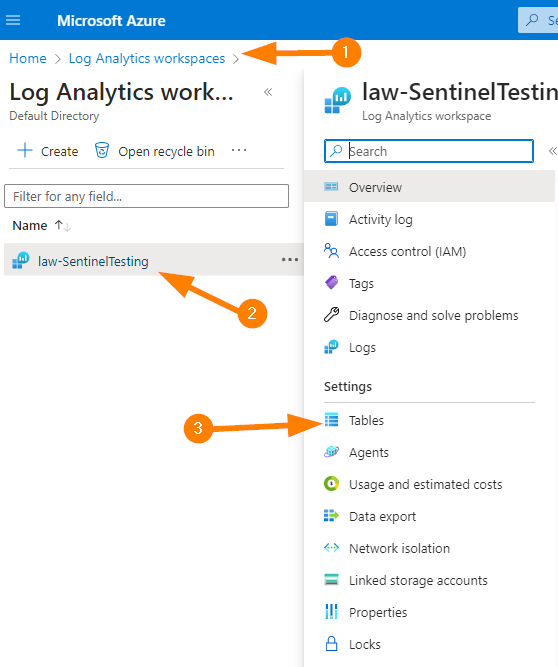This screenshot has height=667, width=558.
Task: Collapse the workspaces list pane with chevrons
Action: click(268, 92)
